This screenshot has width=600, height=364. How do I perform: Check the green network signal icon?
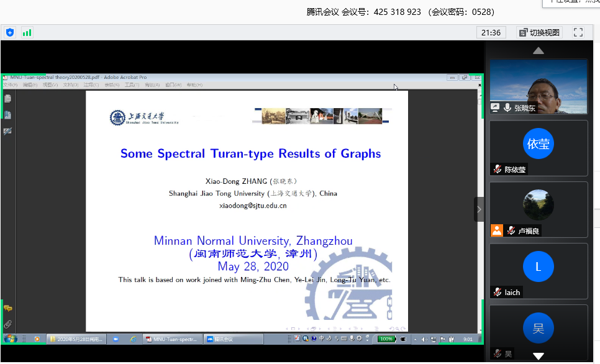27,32
